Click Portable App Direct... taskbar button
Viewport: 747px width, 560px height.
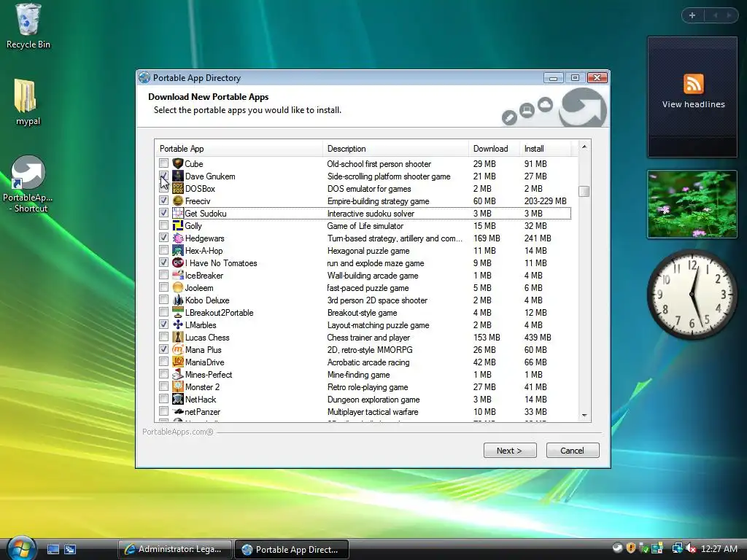292,549
